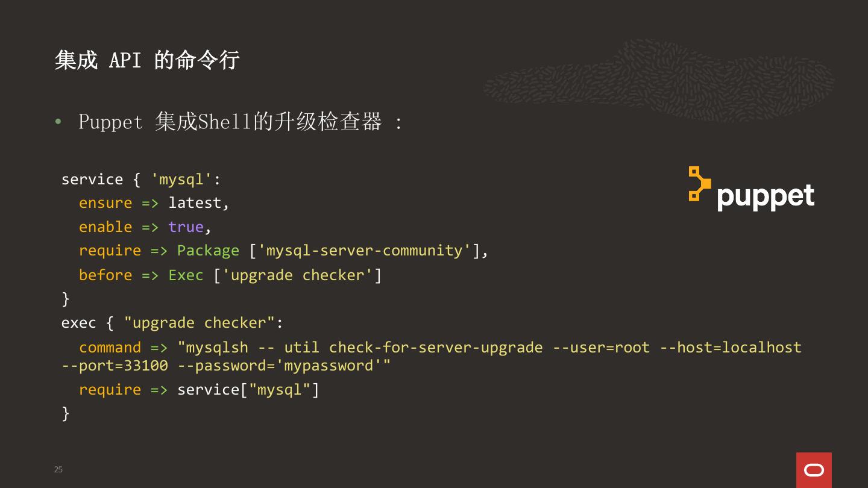Image resolution: width=868 pixels, height=488 pixels.
Task: Click the 'Puppet 集成Shell的升级检查器' bullet text
Action: coord(230,122)
